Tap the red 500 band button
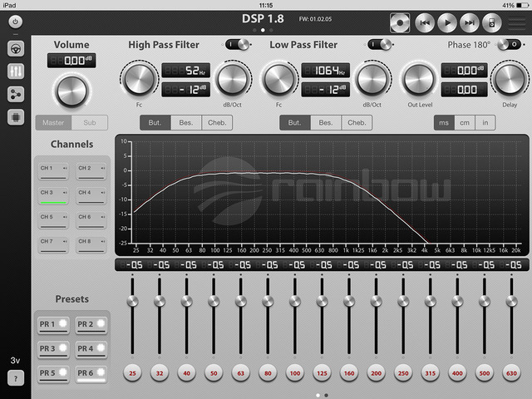The width and height of the screenshot is (532, 399). [485, 373]
